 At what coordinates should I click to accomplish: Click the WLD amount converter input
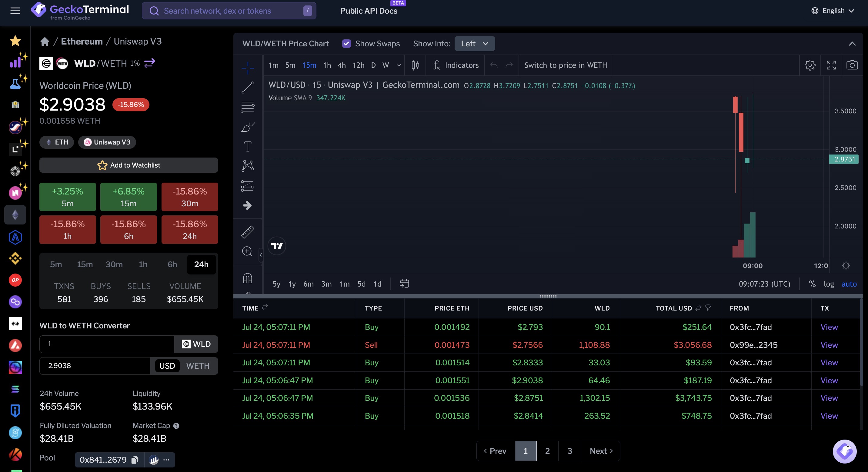click(x=107, y=344)
